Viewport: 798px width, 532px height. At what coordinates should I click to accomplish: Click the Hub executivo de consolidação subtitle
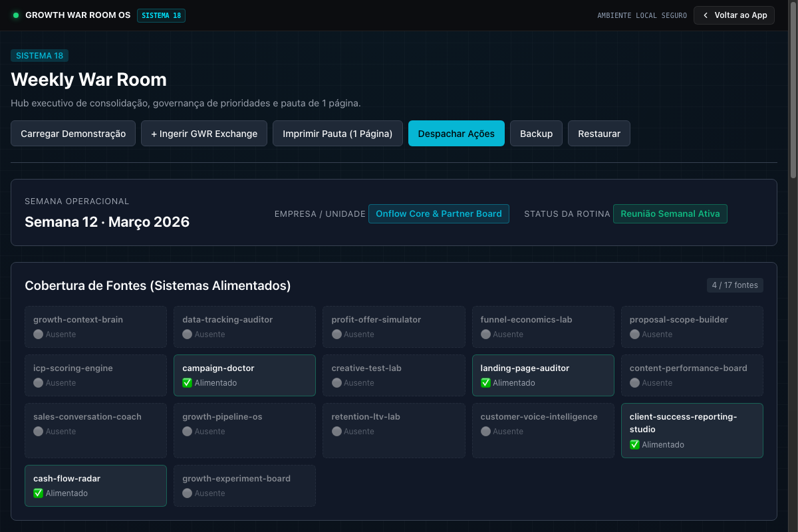(186, 104)
